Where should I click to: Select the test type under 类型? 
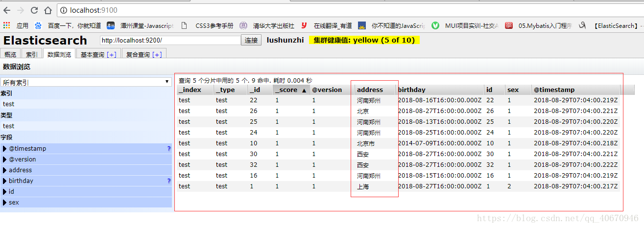[x=86, y=126]
